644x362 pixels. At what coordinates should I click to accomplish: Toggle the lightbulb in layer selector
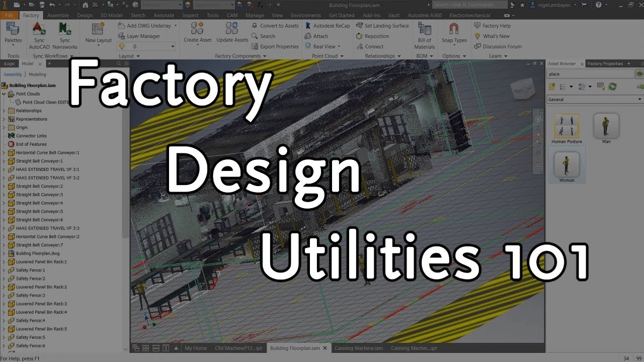[121, 46]
